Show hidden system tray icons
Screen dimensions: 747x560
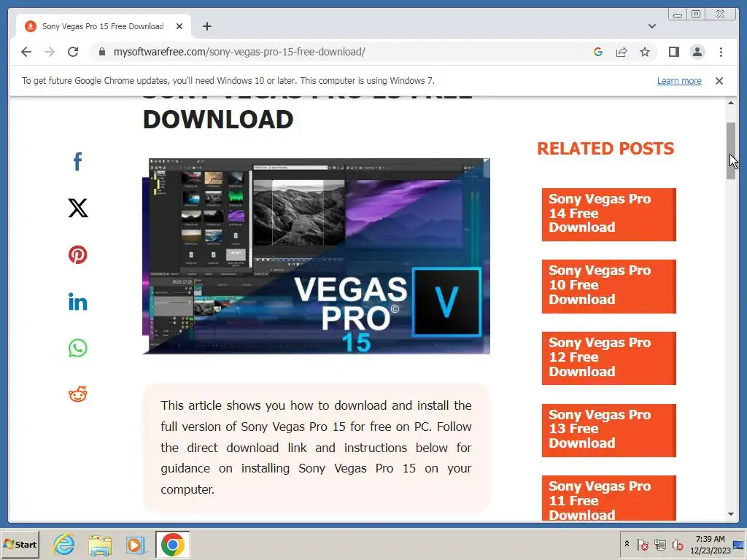click(x=627, y=544)
